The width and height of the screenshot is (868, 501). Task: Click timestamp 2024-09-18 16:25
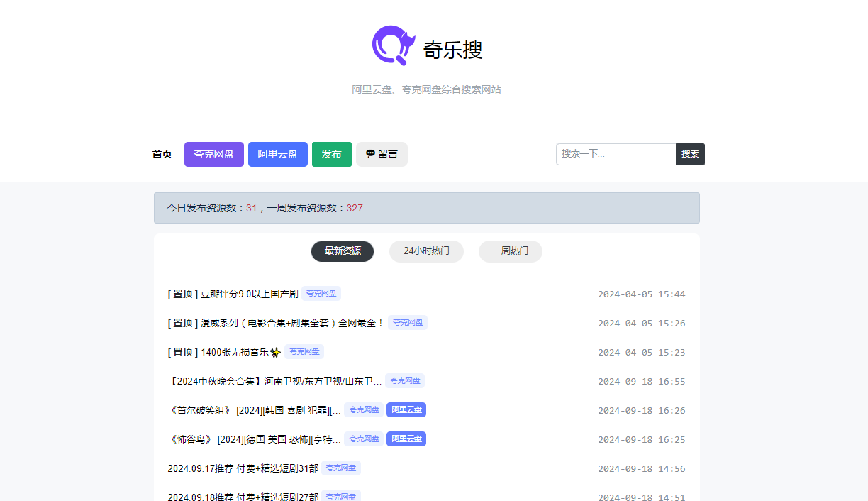click(642, 440)
